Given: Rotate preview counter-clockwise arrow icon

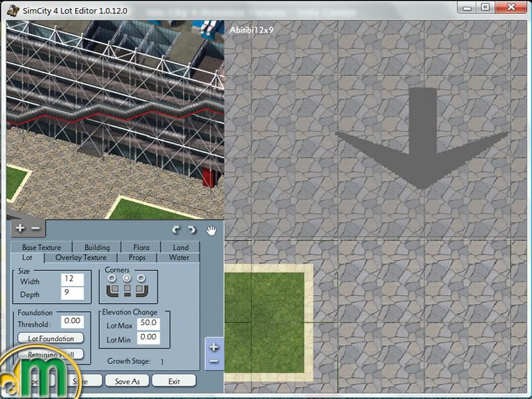Looking at the screenshot, I should (x=192, y=230).
